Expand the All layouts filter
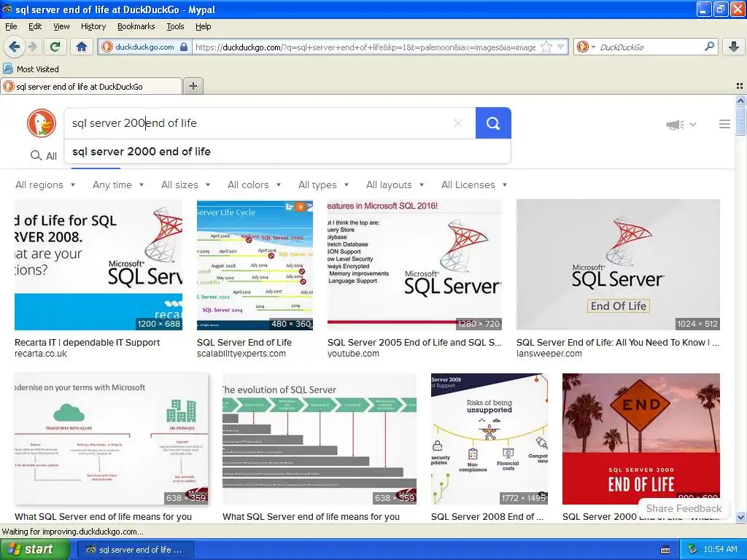Viewport: 747px width, 560px height. click(395, 184)
